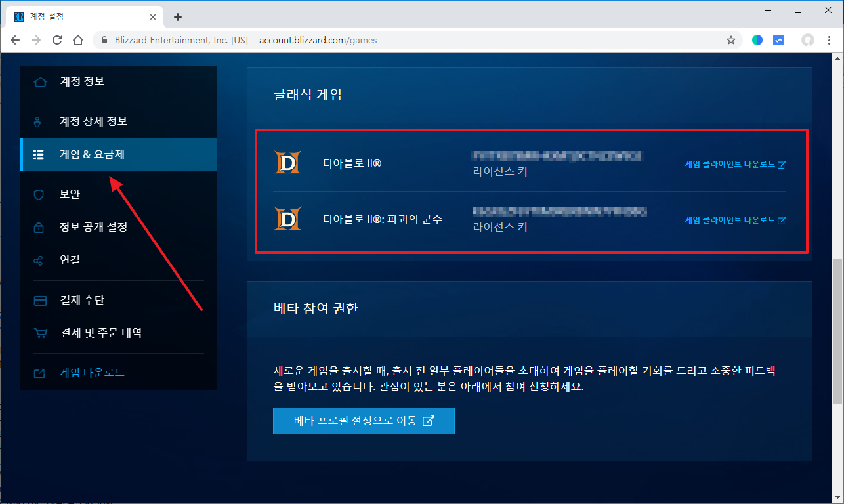Click 라이선스 키 label under 디아블로 II®

[x=500, y=172]
